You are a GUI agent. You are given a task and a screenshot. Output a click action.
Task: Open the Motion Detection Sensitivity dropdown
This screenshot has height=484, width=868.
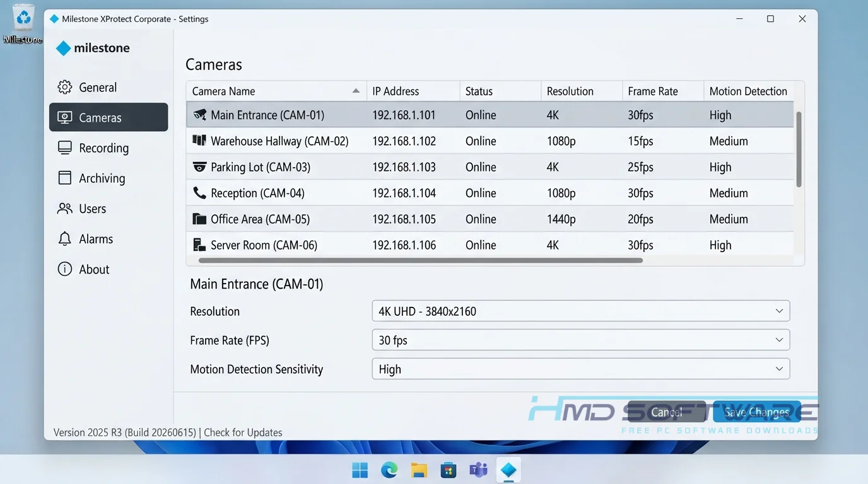pos(581,369)
